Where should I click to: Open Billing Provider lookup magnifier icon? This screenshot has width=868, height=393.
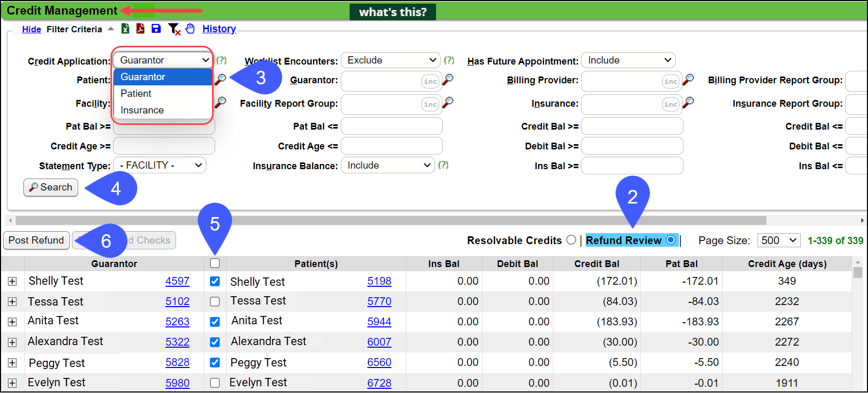pos(688,80)
